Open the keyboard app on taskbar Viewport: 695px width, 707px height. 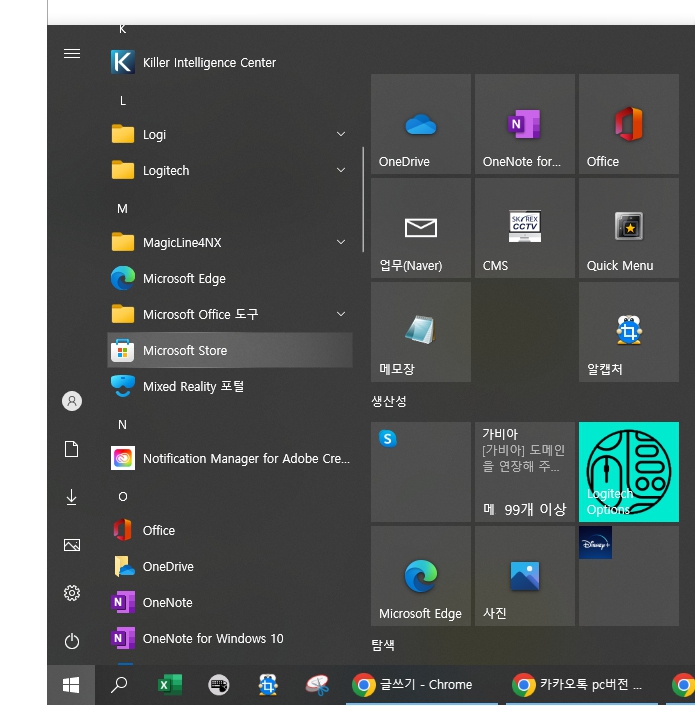click(219, 685)
